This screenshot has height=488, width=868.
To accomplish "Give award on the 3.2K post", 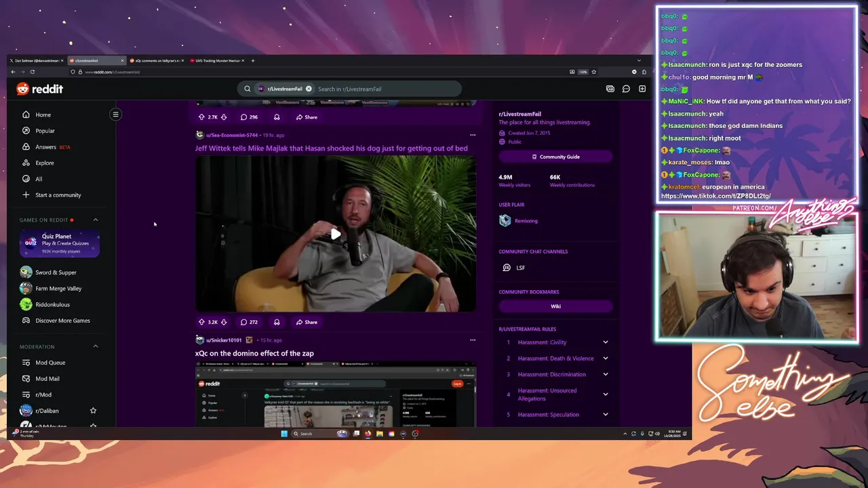I will (x=277, y=322).
